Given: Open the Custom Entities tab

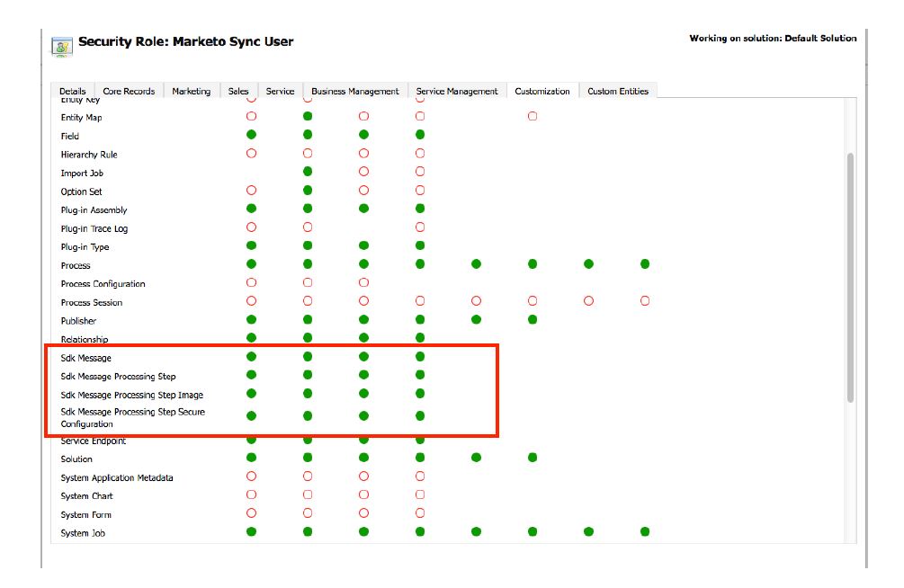Looking at the screenshot, I should [618, 92].
